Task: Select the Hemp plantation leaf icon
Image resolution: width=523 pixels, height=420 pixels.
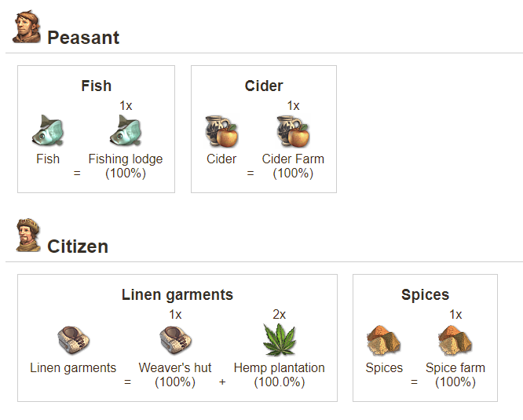Action: [279, 339]
